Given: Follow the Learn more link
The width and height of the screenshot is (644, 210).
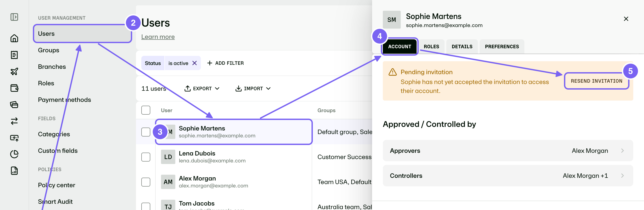Looking at the screenshot, I should click(x=158, y=37).
